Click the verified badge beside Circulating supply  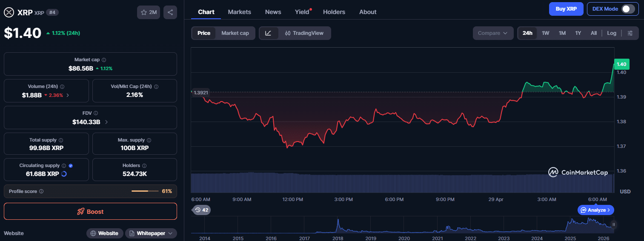click(x=71, y=166)
